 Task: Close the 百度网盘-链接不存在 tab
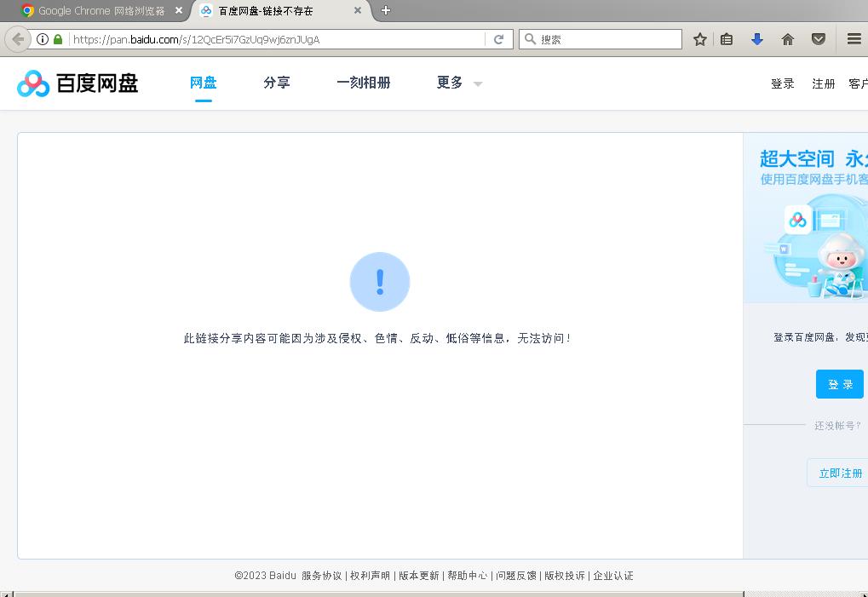358,10
